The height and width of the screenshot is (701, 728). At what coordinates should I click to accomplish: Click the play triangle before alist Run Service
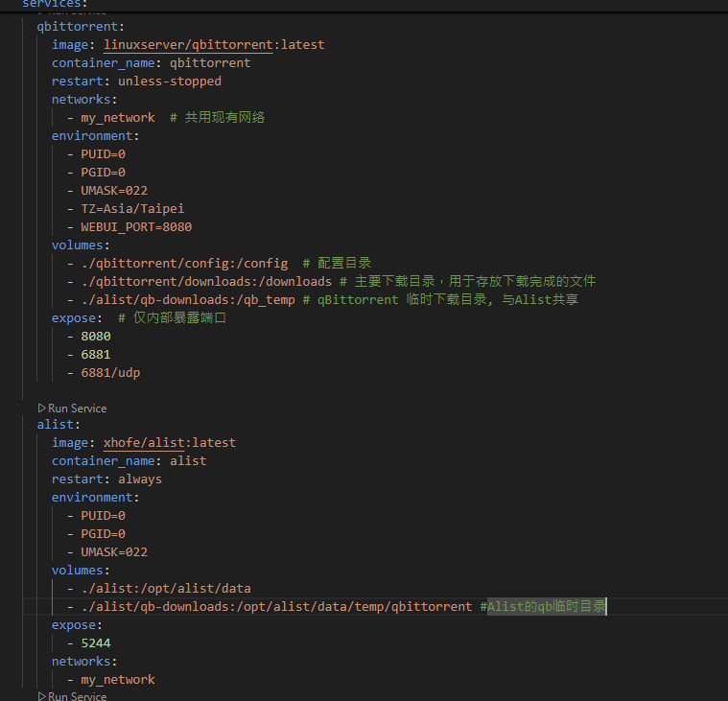tap(41, 409)
